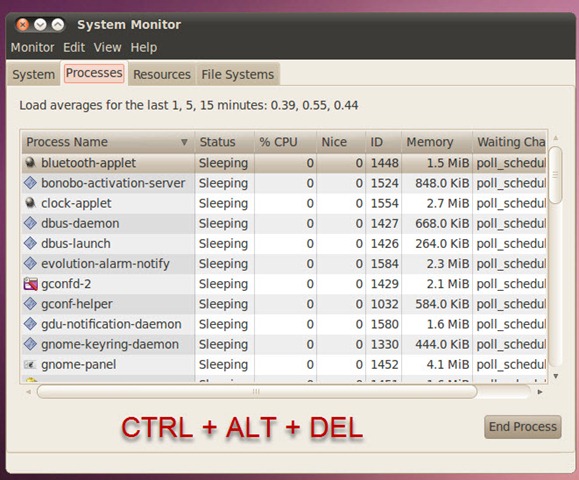Click the horizontal scrollbar thumb
This screenshot has width=579, height=480.
tap(257, 392)
